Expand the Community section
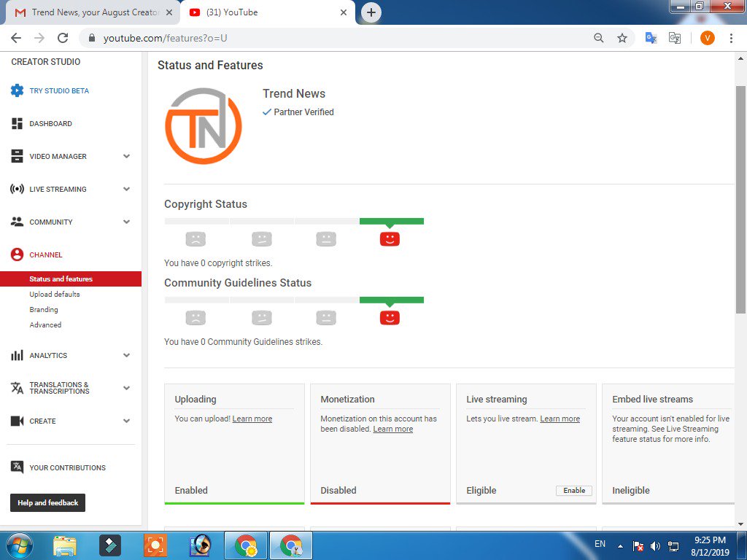This screenshot has height=560, width=747. click(x=127, y=222)
